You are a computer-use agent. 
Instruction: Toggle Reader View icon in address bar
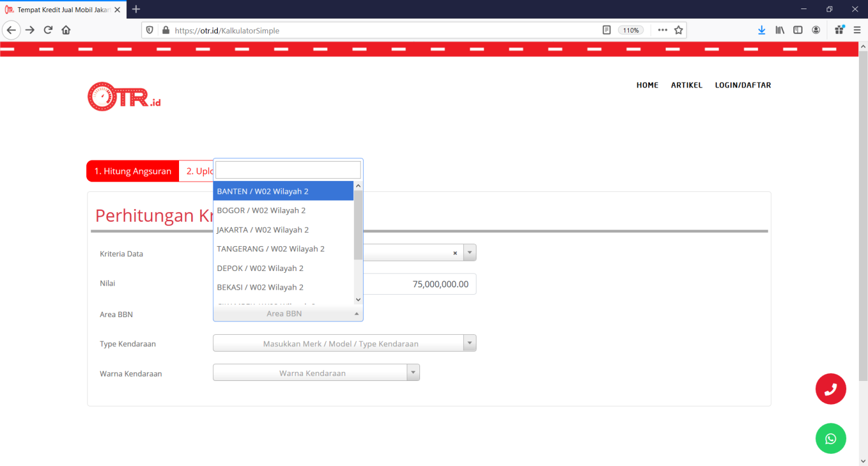click(606, 30)
